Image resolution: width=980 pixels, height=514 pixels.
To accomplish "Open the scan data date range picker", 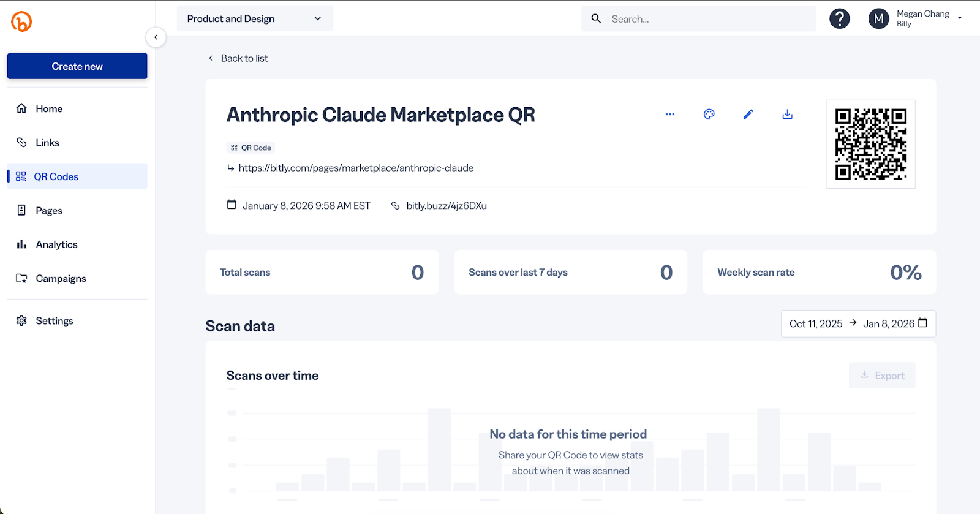I will pyautogui.click(x=859, y=323).
